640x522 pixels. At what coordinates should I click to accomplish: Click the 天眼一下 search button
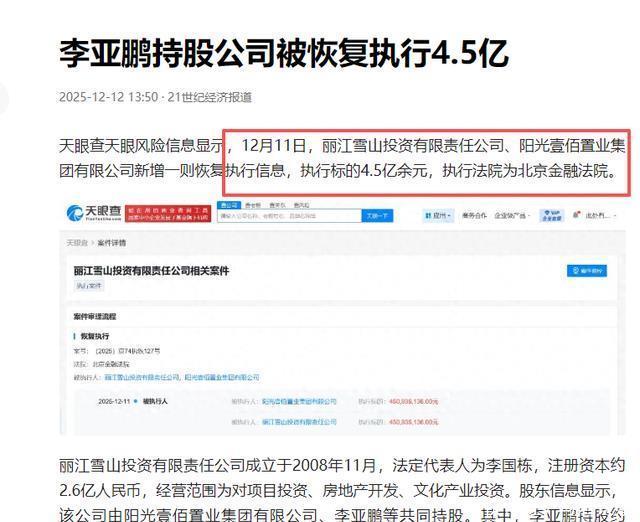pos(375,215)
